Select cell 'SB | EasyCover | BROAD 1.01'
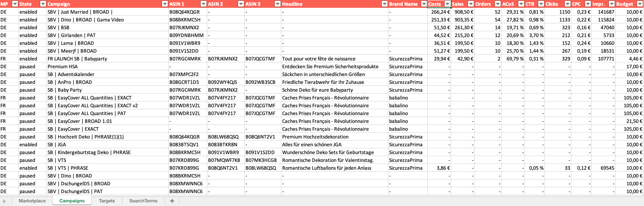Image resolution: width=644 pixels, height=206 pixels. click(107, 121)
